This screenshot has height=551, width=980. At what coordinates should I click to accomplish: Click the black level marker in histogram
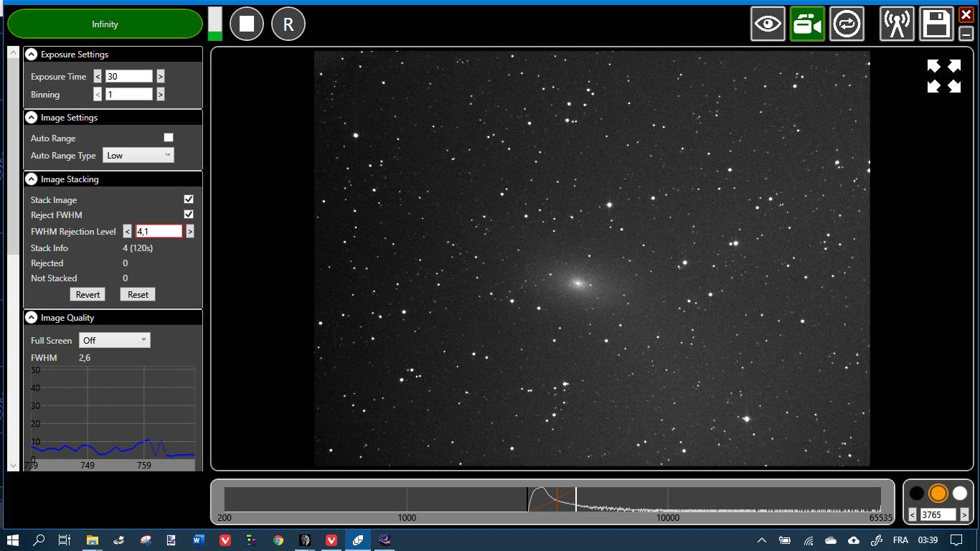[527, 499]
